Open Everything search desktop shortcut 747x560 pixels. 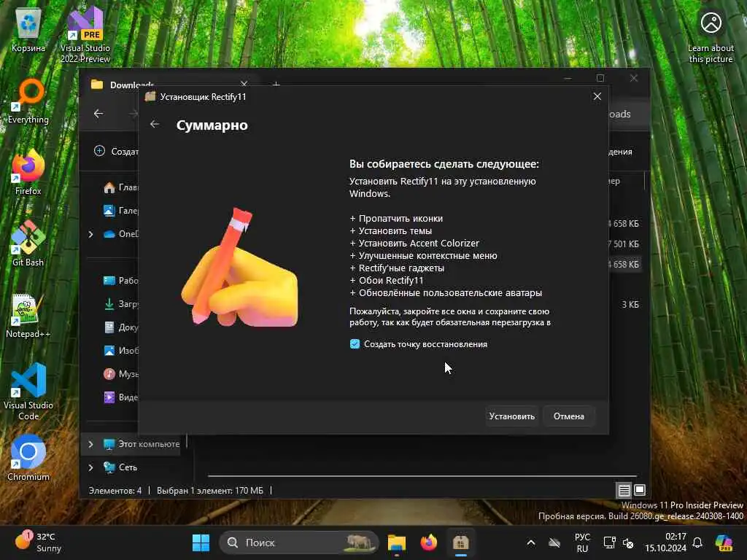pos(28,101)
